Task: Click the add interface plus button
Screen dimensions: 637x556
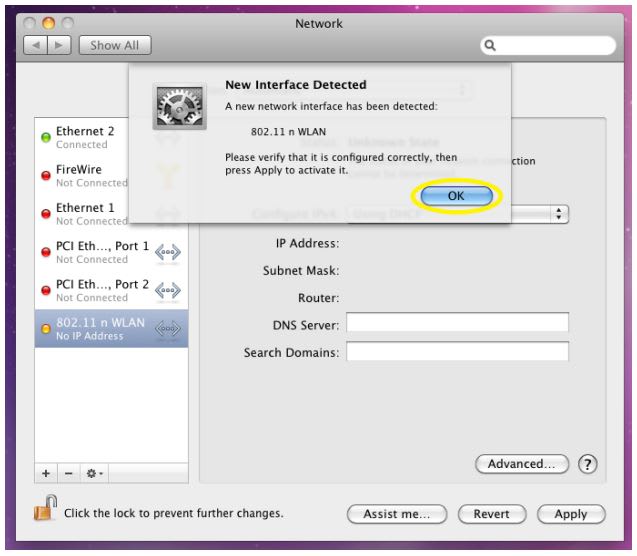Action: pos(46,473)
